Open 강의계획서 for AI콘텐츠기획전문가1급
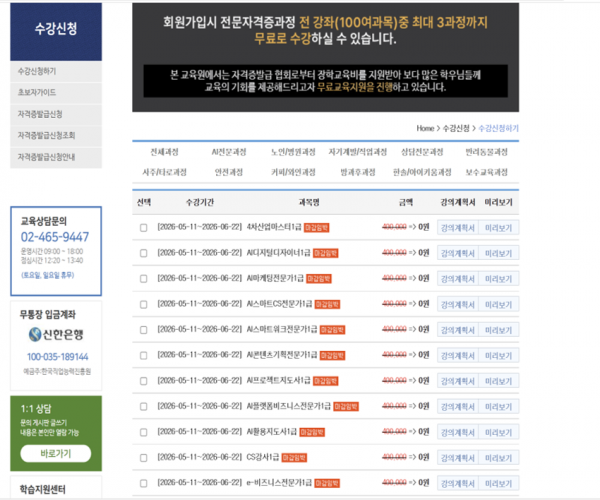Viewport: 600px width, 500px height. pyautogui.click(x=458, y=356)
